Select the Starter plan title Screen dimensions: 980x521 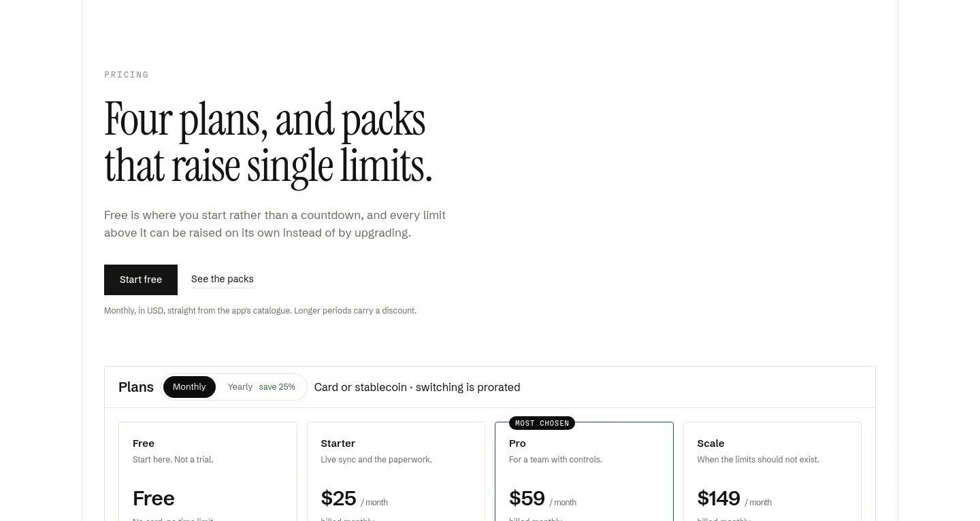(x=338, y=443)
